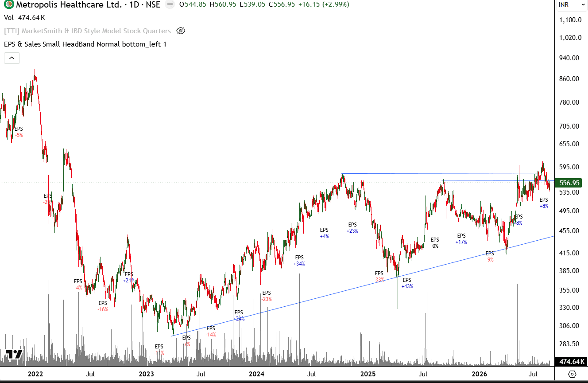Click the 2024 label on the time axis

tap(257, 374)
